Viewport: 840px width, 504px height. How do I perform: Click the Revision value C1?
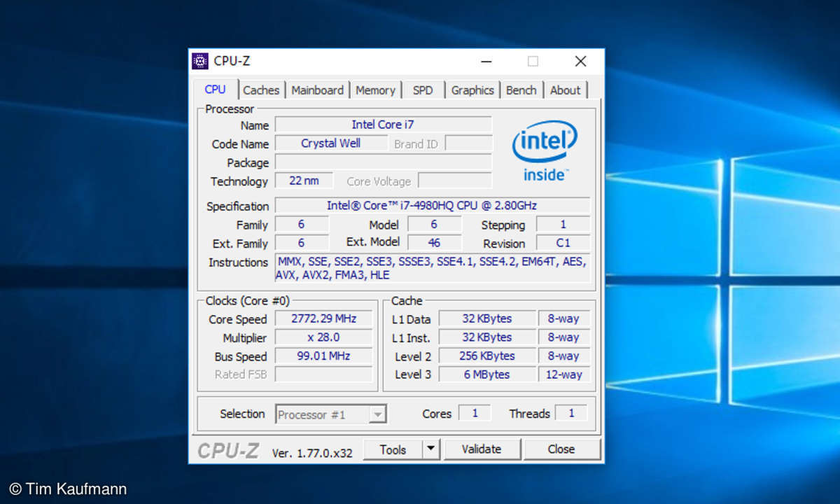click(x=563, y=243)
